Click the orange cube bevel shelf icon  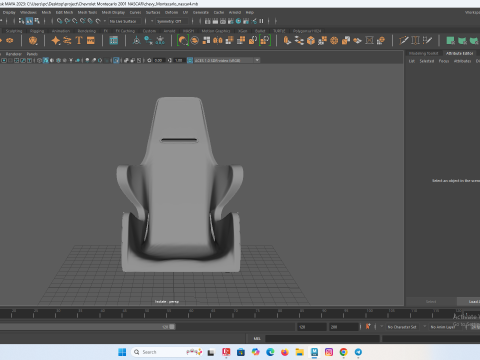311,41
